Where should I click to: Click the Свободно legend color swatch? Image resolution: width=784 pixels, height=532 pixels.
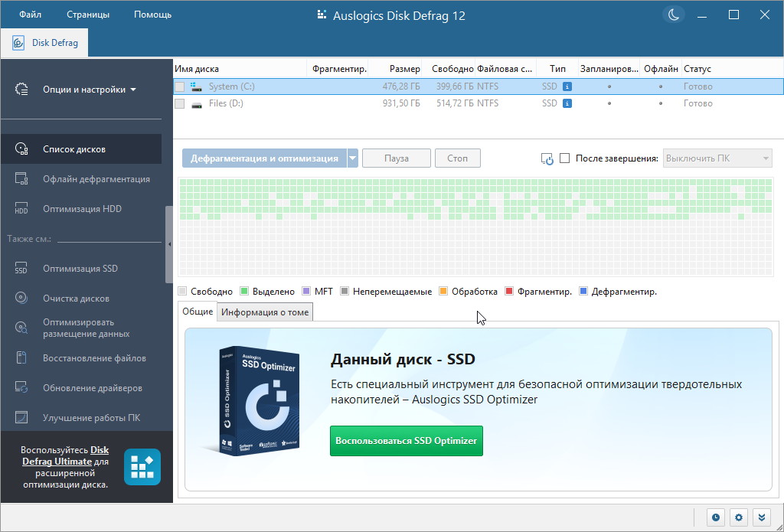(x=182, y=292)
